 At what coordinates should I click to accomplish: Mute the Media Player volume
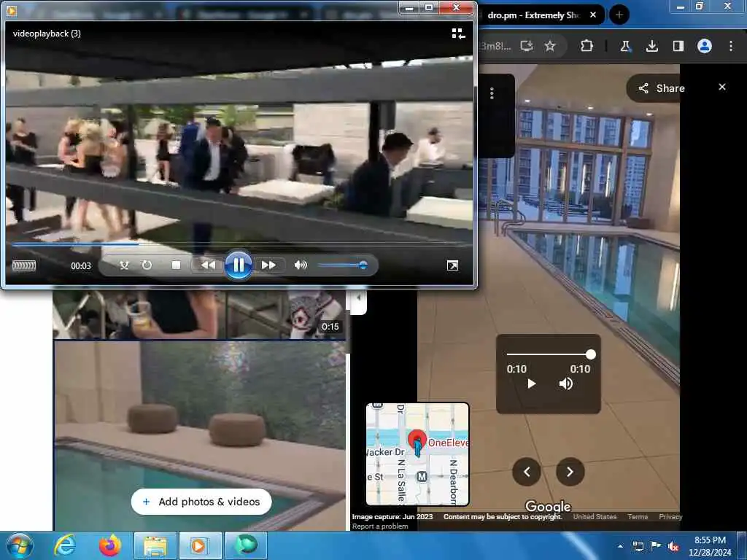pyautogui.click(x=301, y=265)
